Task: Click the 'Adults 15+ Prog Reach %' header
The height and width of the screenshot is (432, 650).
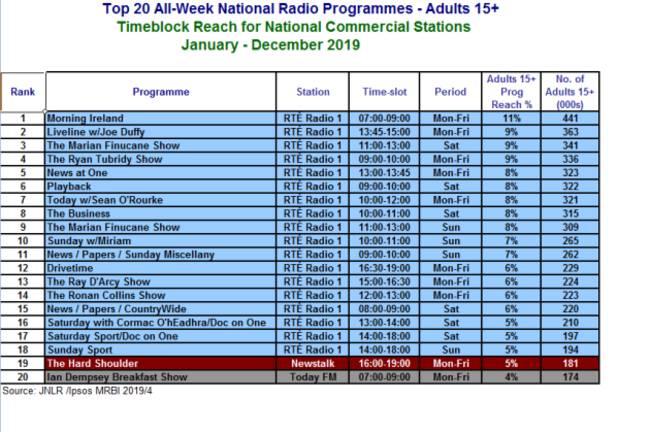Action: click(511, 92)
